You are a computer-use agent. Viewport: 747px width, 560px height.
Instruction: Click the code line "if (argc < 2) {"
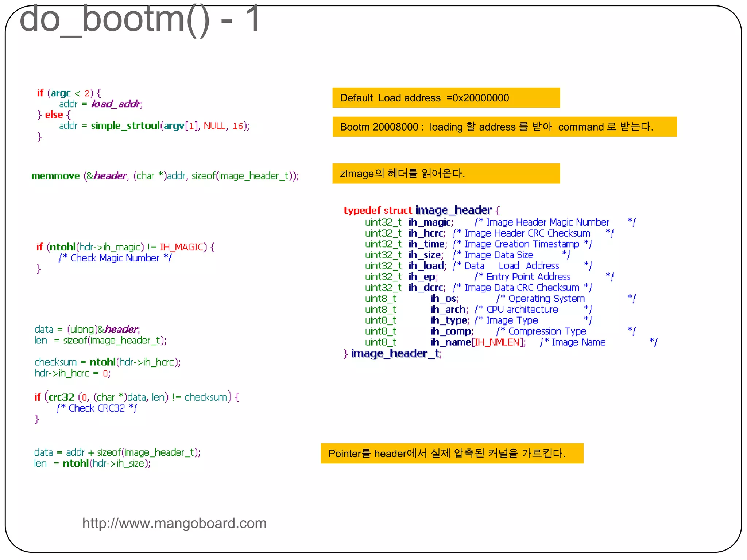point(69,93)
